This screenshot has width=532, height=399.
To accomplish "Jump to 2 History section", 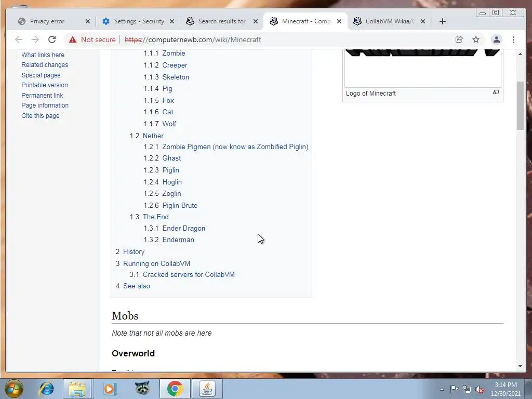I will tap(130, 252).
